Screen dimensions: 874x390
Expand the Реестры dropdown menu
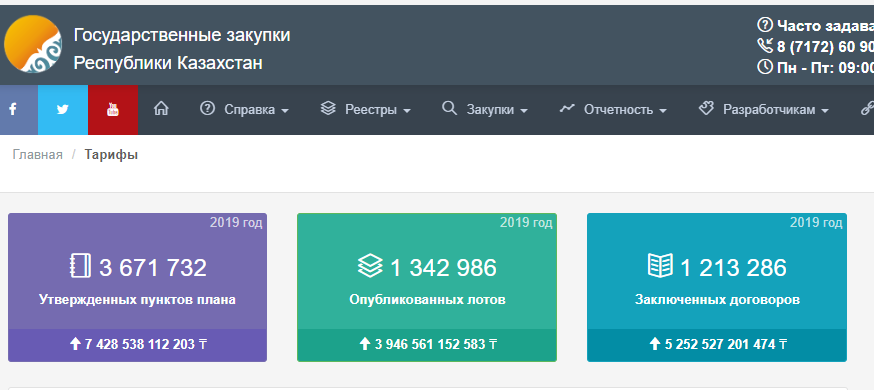(378, 110)
